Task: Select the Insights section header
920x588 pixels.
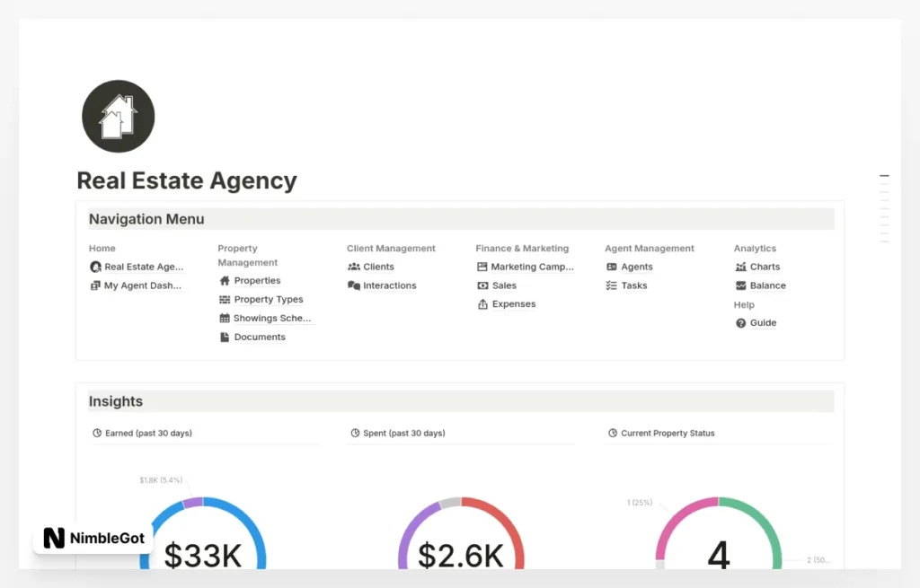Action: click(x=115, y=401)
